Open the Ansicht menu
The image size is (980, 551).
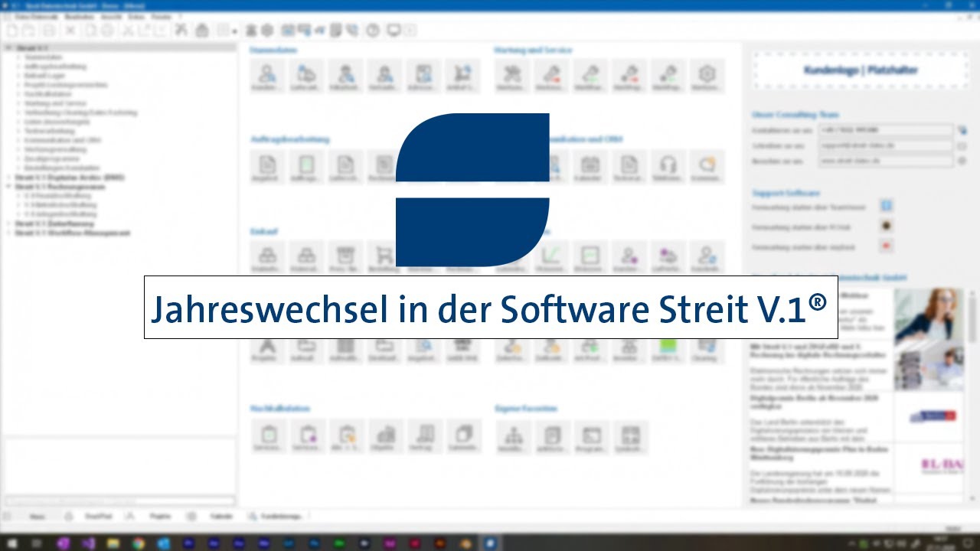click(x=111, y=16)
